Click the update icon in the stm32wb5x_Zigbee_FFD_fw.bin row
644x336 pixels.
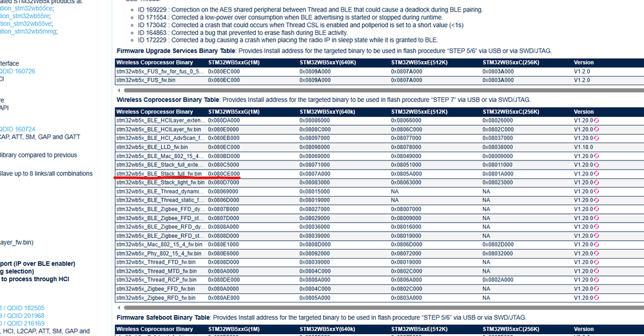click(x=596, y=289)
